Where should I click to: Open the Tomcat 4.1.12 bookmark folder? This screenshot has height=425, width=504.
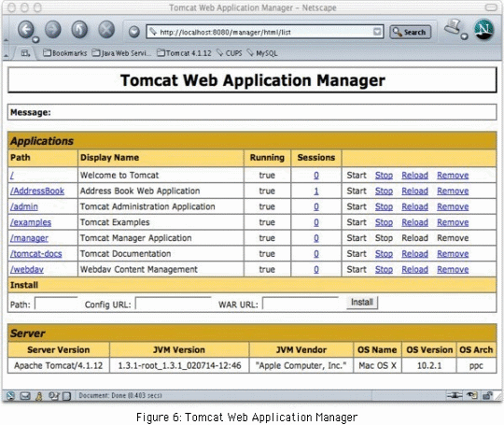[184, 53]
